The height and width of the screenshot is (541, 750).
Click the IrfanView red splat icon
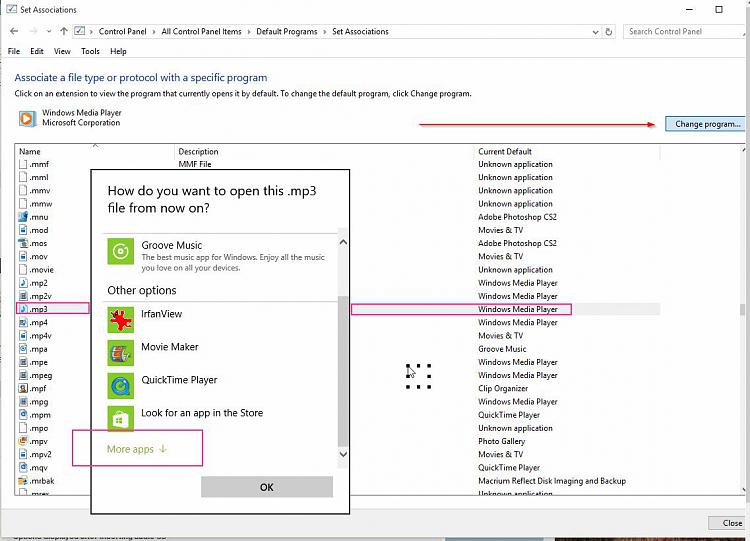point(121,320)
